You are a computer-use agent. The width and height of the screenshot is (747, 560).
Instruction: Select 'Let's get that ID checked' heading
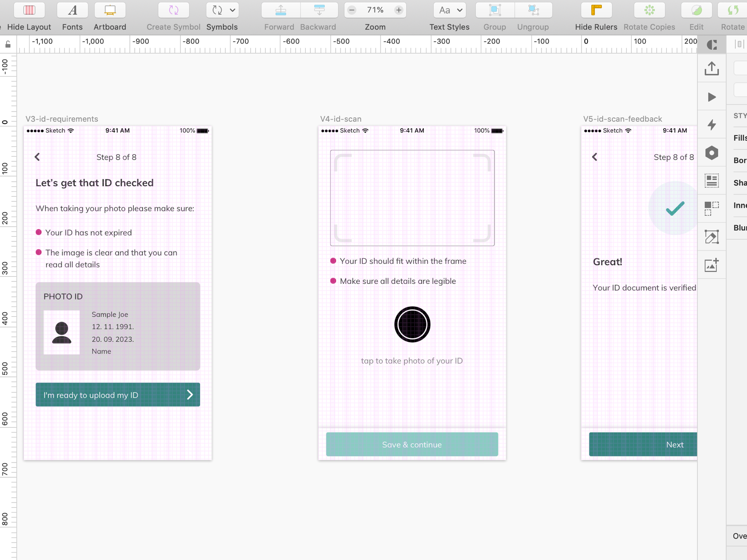click(x=95, y=183)
